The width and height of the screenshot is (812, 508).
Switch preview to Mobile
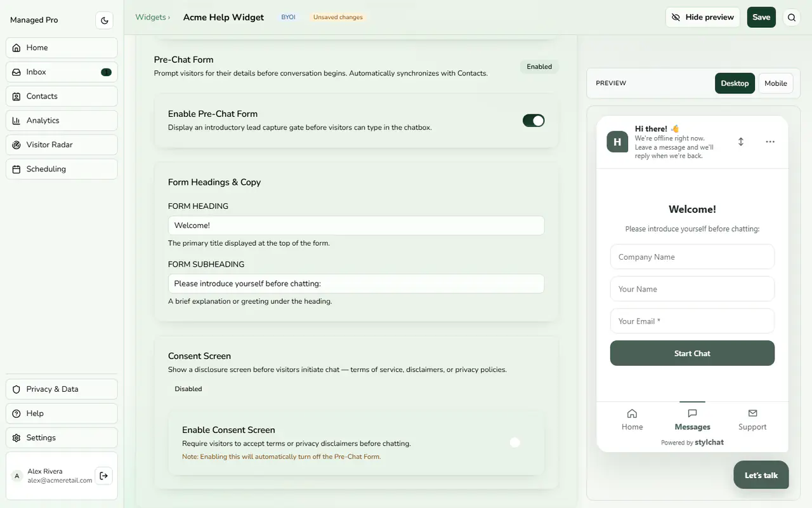coord(776,83)
